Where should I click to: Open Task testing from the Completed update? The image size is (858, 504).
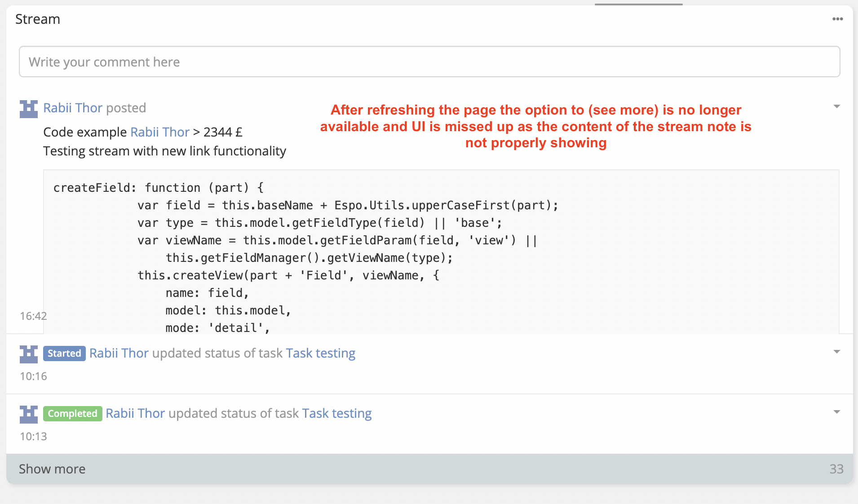336,413
